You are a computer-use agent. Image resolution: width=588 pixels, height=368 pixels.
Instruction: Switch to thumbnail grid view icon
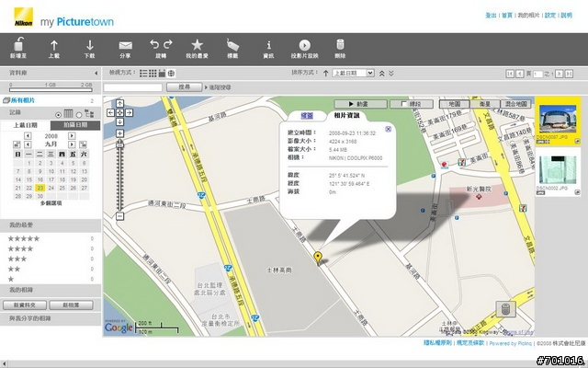(x=153, y=74)
